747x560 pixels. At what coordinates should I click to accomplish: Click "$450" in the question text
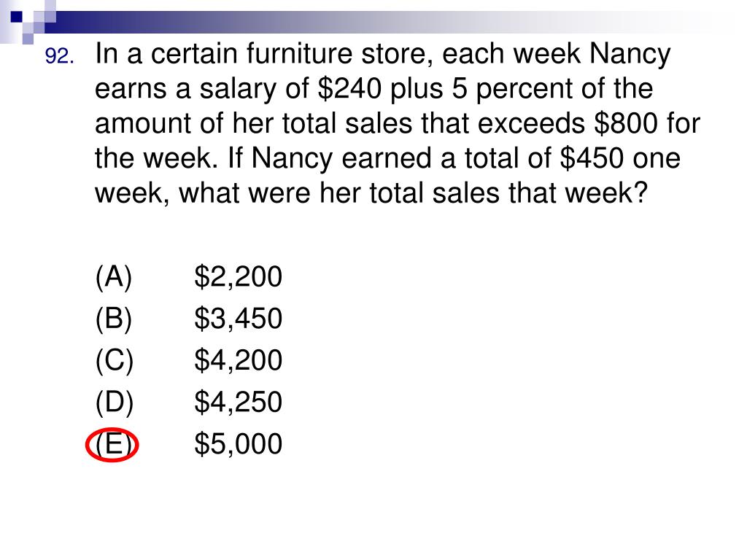[x=592, y=158]
